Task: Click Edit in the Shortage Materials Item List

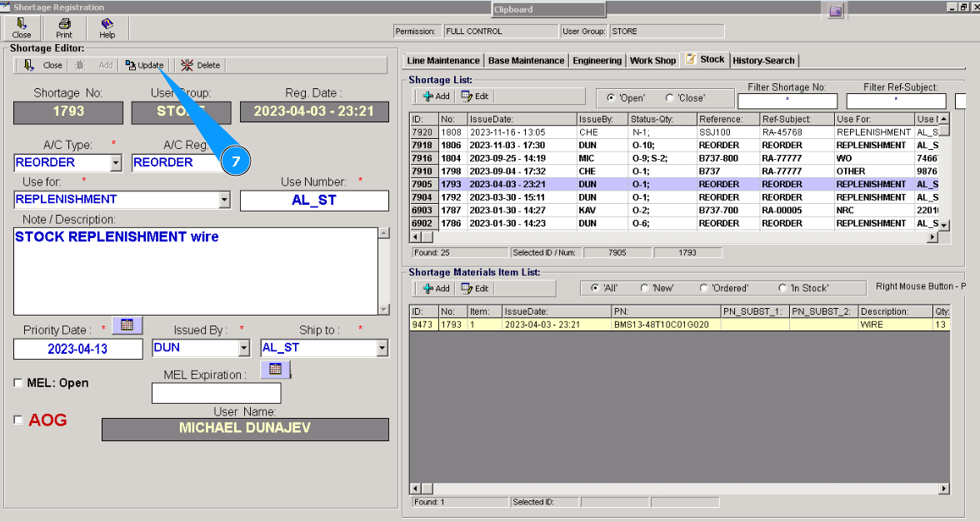Action: pos(475,288)
